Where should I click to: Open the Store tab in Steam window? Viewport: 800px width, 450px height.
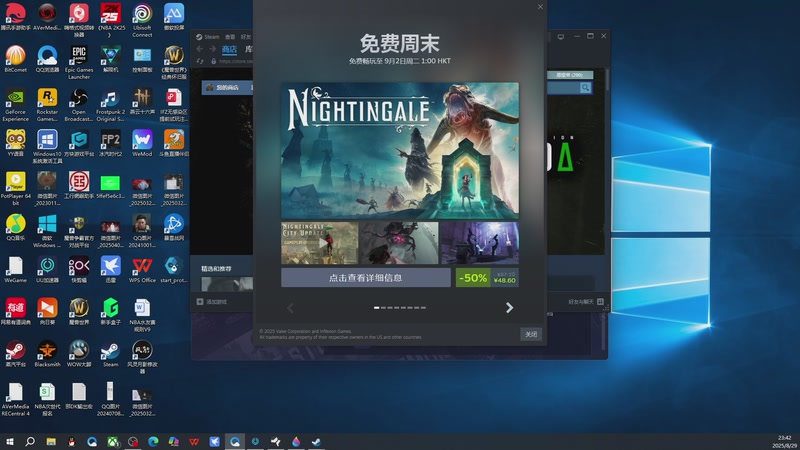pyautogui.click(x=230, y=49)
